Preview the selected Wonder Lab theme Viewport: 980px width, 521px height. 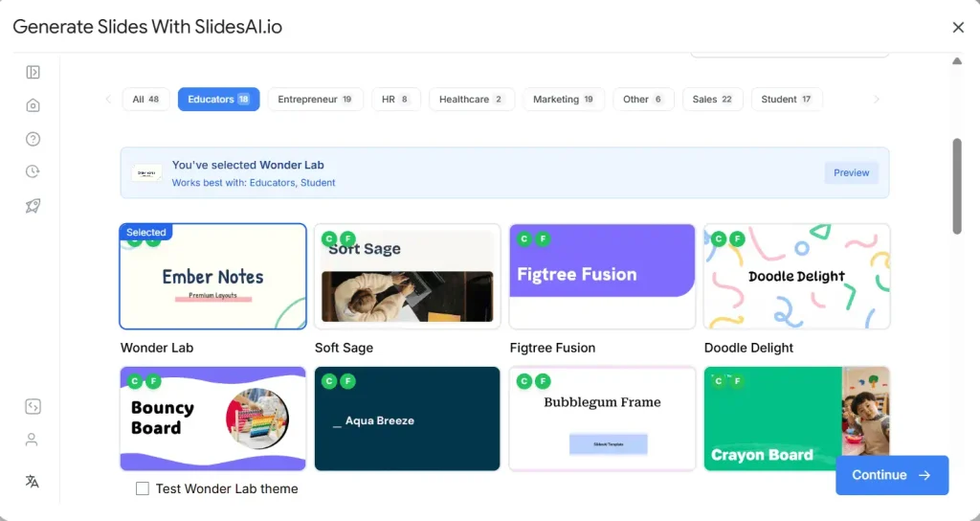pos(851,173)
